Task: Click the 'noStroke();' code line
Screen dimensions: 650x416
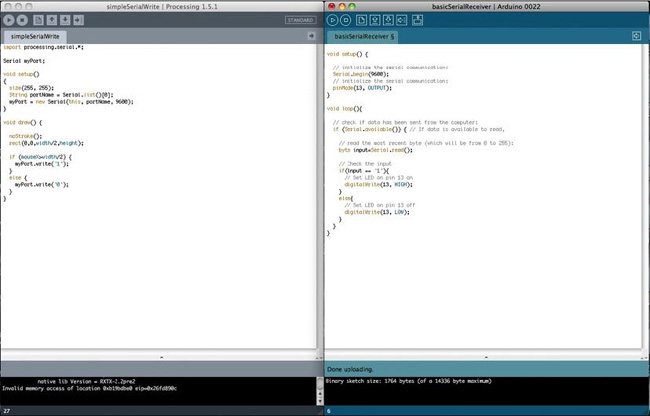Action: click(x=26, y=136)
